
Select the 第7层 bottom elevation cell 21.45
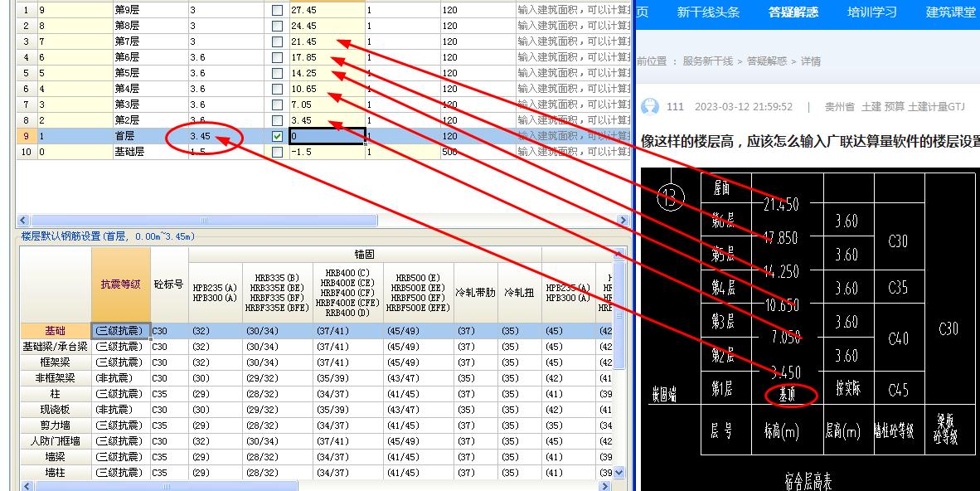(x=327, y=41)
